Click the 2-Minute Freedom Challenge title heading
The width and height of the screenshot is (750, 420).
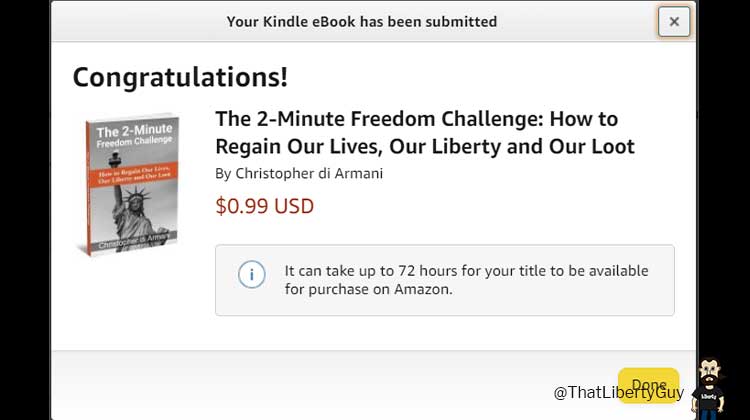(x=425, y=133)
